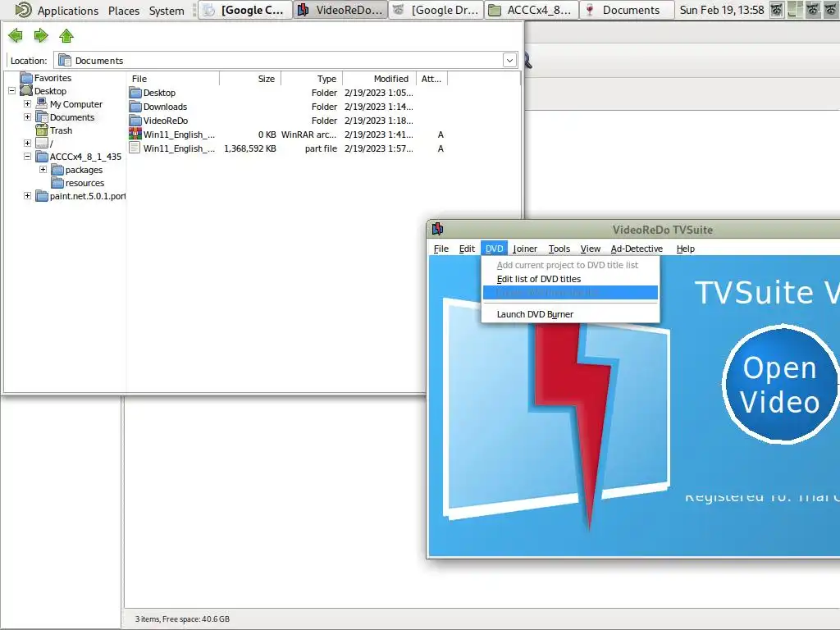
Task: Expand the Documents tree node
Action: [27, 116]
